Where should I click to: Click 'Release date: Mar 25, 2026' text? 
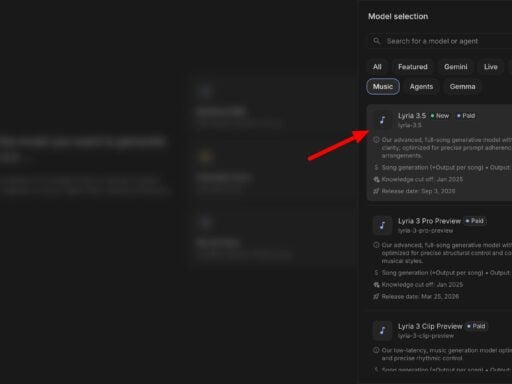tap(420, 296)
